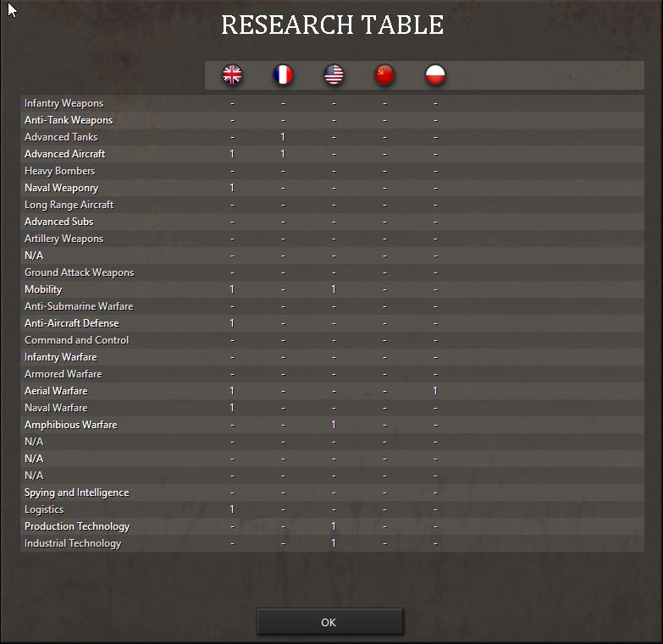Click UK's value 1 for Naval Warfare
The width and height of the screenshot is (663, 644).
[x=232, y=408]
